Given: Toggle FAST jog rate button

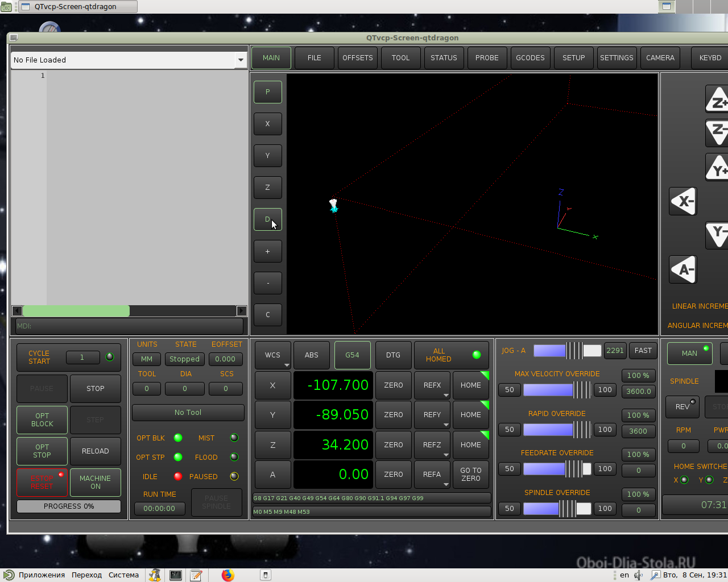Looking at the screenshot, I should (643, 351).
